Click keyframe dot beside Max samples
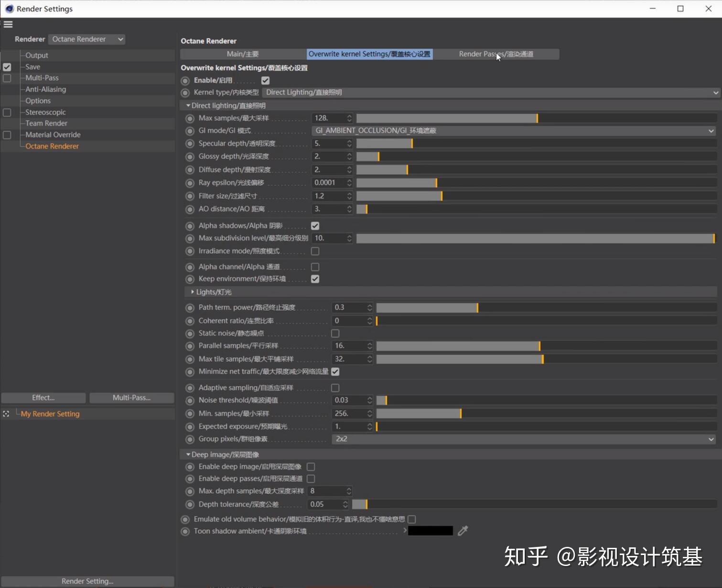Screen dimensions: 722x588 190,119
